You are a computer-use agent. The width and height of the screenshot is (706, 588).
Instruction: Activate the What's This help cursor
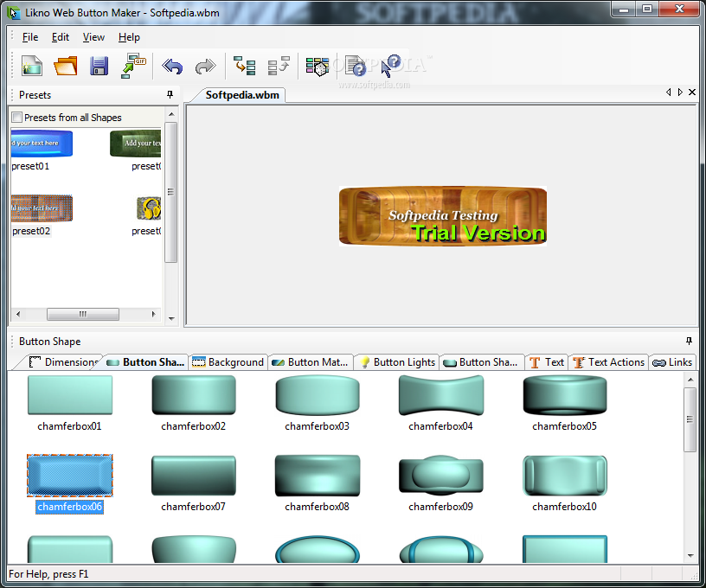point(390,66)
